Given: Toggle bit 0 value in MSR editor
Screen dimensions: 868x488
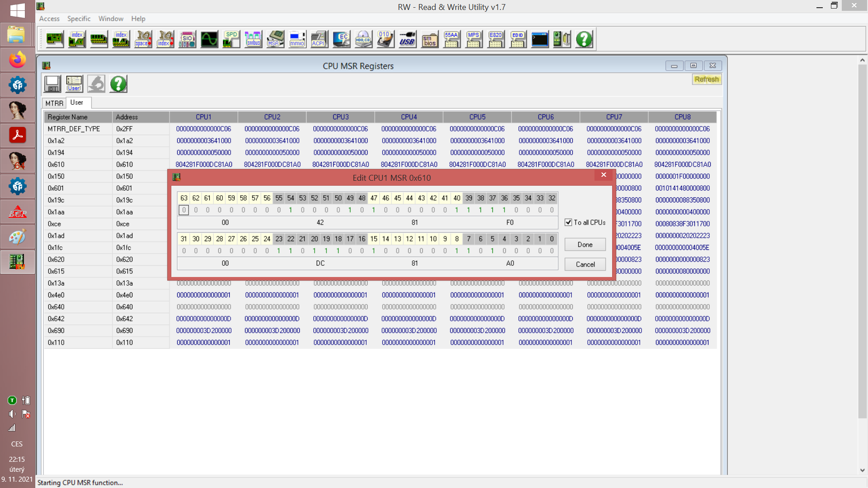Looking at the screenshot, I should 552,251.
